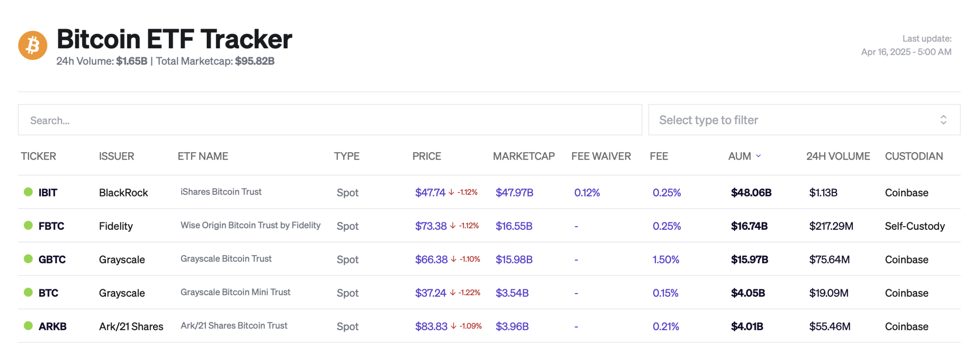The width and height of the screenshot is (980, 345).
Task: Sort by the ISSUER column header
Action: tap(116, 155)
